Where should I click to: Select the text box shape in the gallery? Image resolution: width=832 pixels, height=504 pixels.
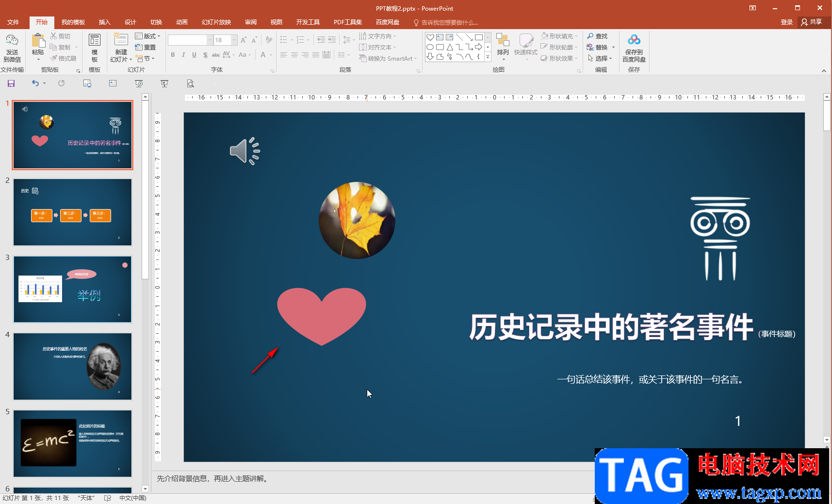440,37
